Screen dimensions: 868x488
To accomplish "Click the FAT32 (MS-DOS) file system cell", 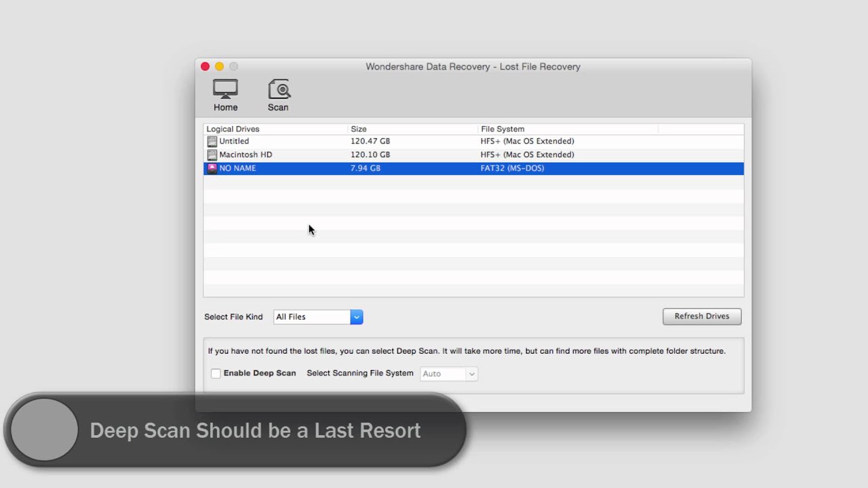I will pos(512,168).
